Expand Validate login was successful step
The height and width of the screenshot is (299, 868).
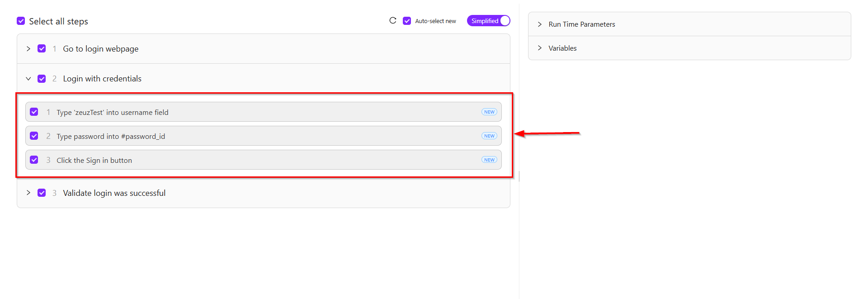click(x=28, y=193)
